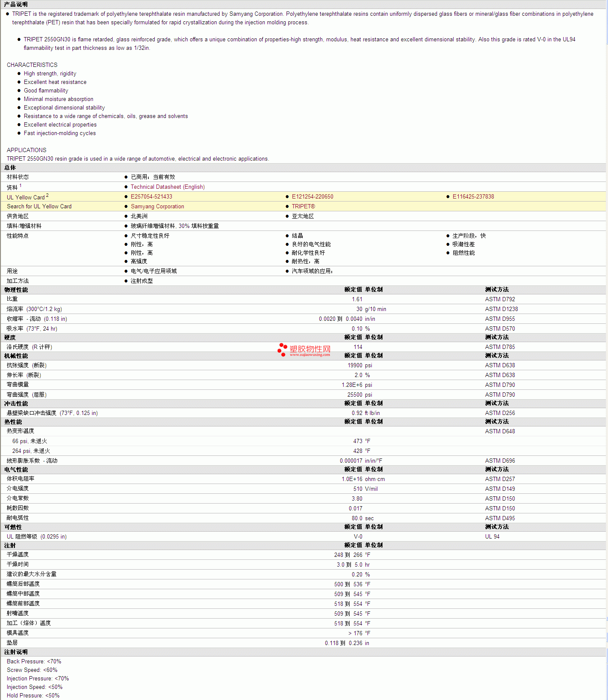This screenshot has width=608, height=700.
Task: Click 'Fast injection-molding cycles' bullet
Action: tap(60, 133)
